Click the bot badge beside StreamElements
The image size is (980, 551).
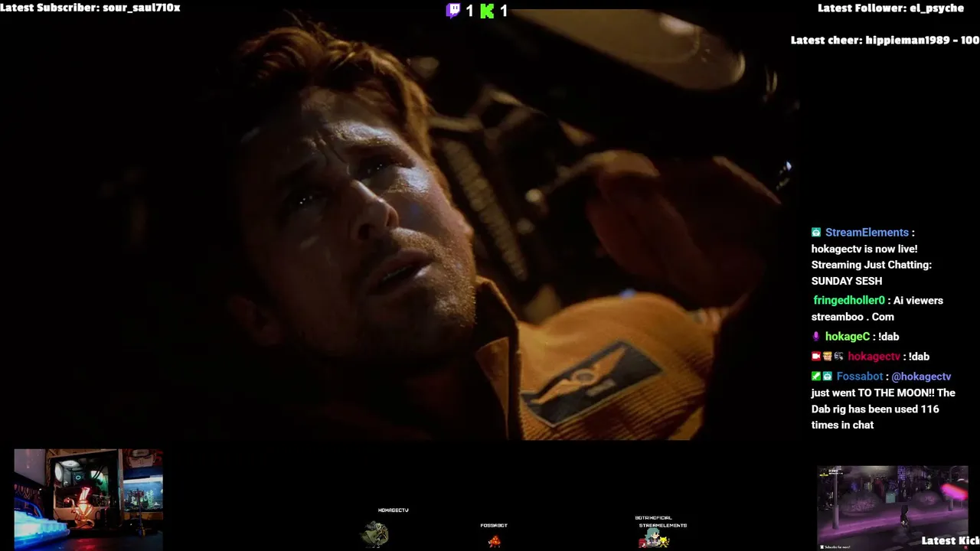[x=816, y=233]
